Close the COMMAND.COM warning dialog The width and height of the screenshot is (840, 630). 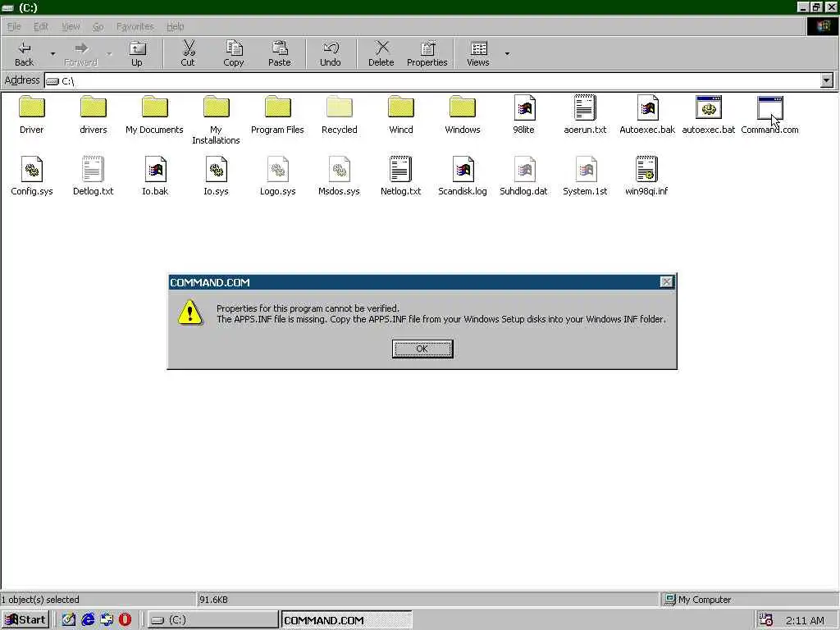coord(666,282)
